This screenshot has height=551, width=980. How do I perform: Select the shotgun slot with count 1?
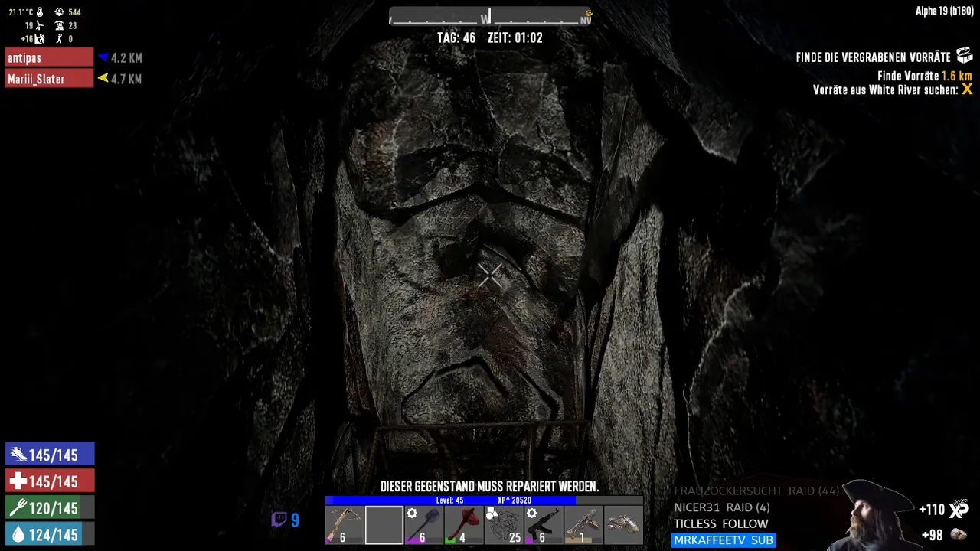(x=583, y=525)
